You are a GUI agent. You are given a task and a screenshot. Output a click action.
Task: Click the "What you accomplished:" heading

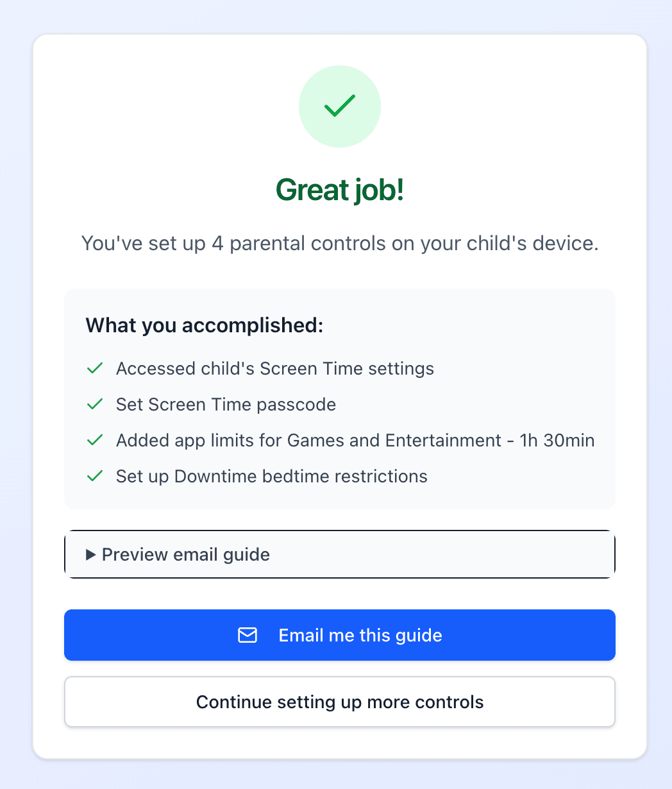coord(204,325)
